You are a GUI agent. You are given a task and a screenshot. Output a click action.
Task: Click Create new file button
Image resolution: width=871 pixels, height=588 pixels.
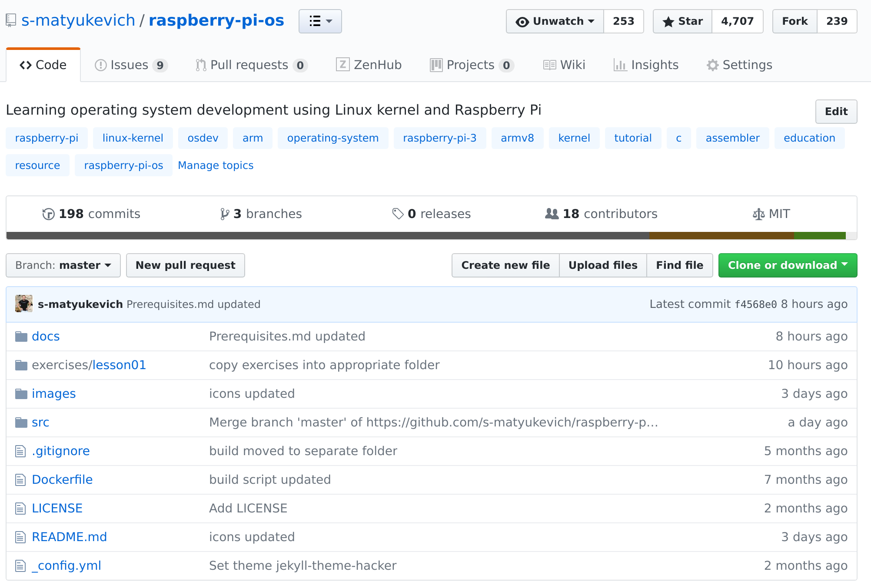pos(505,265)
